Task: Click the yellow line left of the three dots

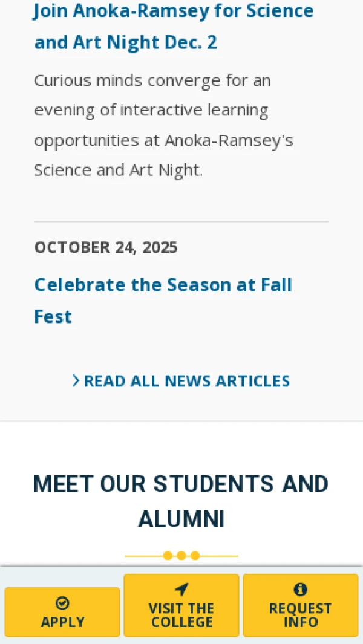Action: pyautogui.click(x=144, y=556)
